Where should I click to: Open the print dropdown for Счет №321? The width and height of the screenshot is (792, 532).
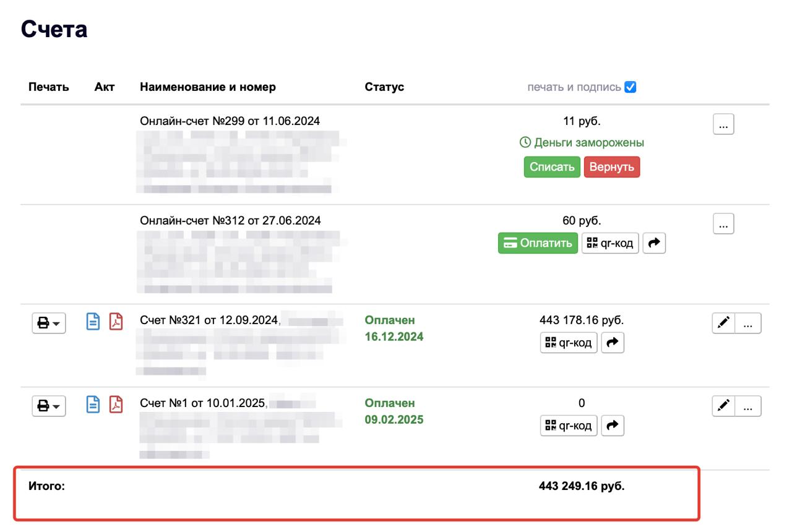49,324
